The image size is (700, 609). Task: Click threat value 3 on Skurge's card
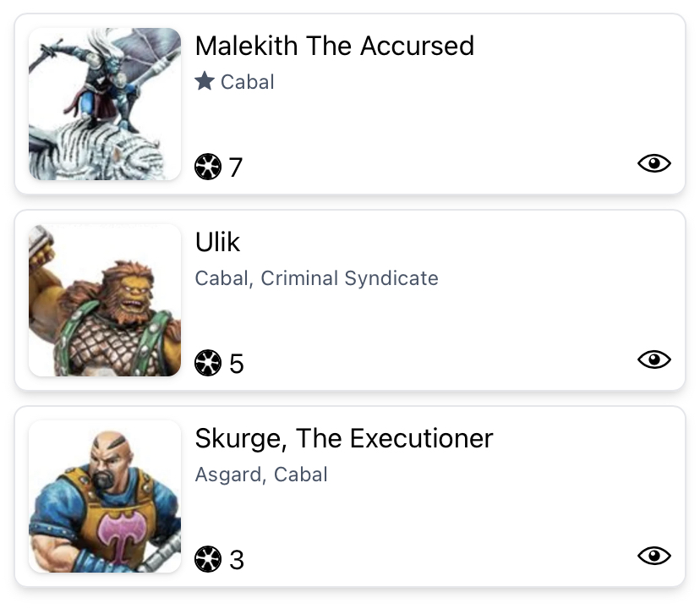click(x=236, y=560)
